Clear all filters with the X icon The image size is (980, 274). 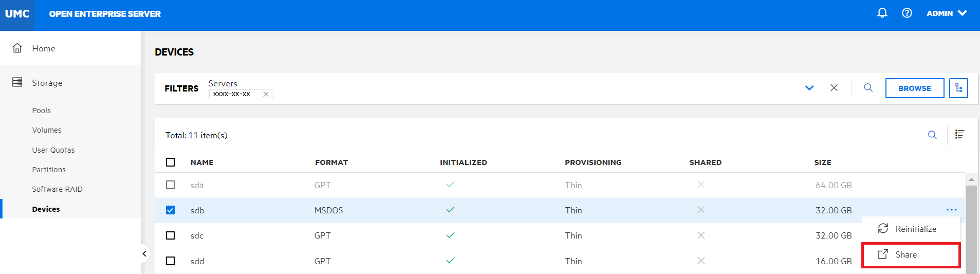pyautogui.click(x=834, y=88)
